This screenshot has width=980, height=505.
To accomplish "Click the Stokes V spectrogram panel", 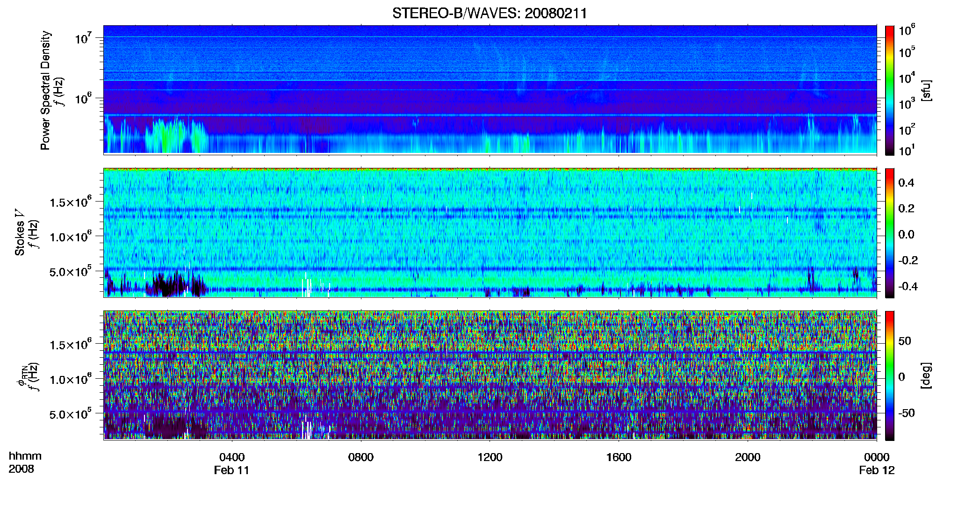I will coord(490,232).
